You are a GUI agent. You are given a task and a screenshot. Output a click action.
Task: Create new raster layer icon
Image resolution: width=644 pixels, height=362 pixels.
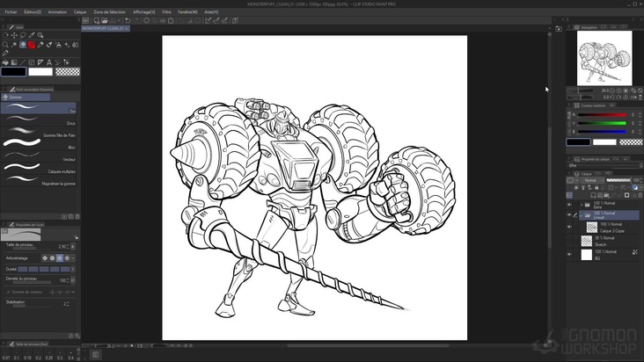coord(594,196)
